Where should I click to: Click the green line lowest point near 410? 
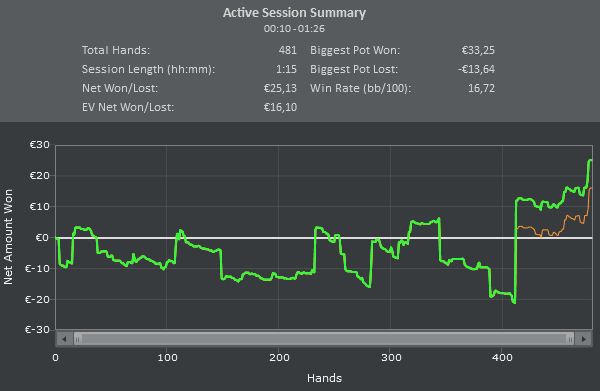pyautogui.click(x=514, y=303)
